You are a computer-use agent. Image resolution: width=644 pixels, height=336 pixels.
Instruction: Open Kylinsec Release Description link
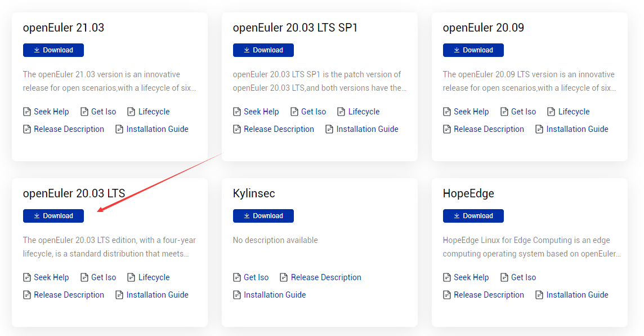tap(326, 277)
